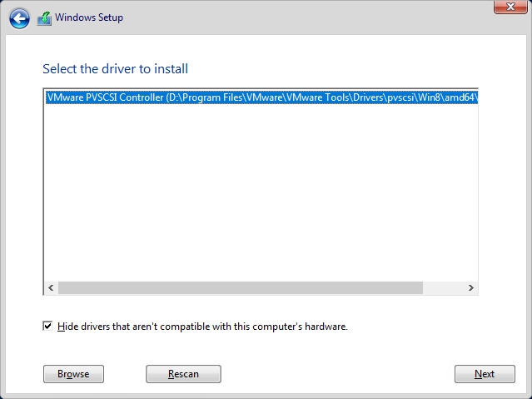
Task: Click the horizontal scrollbar thumb
Action: 240,287
